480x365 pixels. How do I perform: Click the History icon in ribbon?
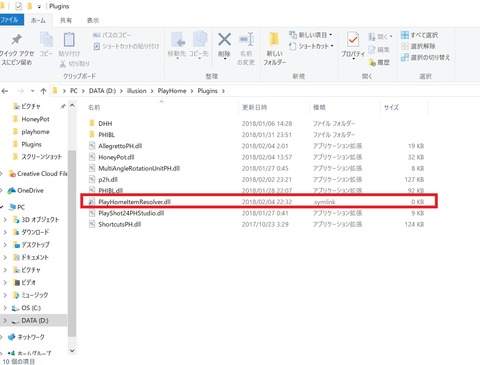(379, 62)
